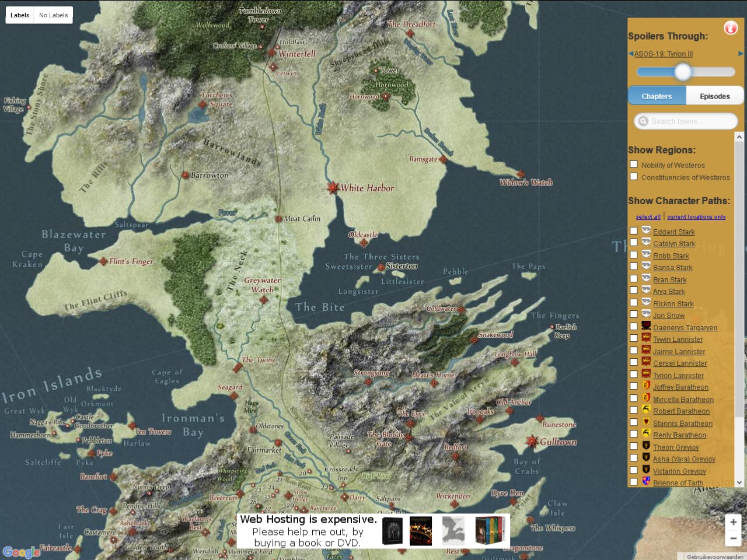This screenshot has height=560, width=747.
Task: Click the Stark direwolf sigil next to Jon Snow
Action: click(645, 314)
